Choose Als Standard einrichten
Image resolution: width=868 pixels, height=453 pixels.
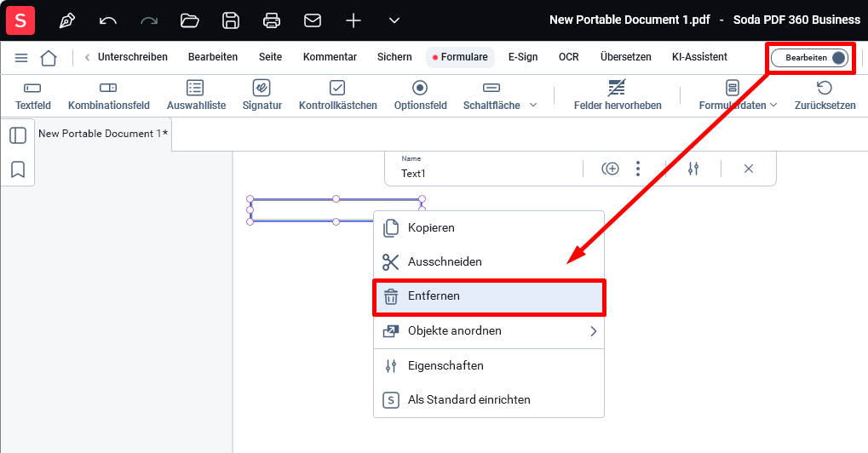click(489, 400)
